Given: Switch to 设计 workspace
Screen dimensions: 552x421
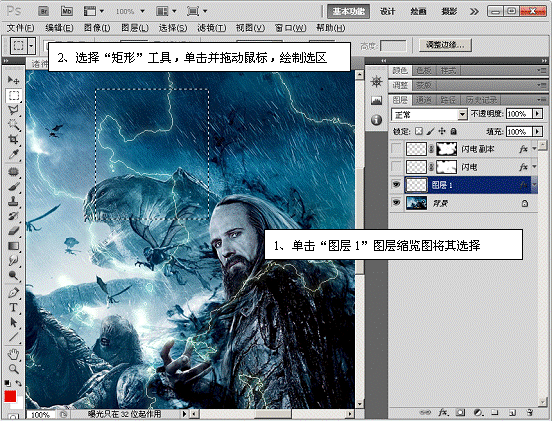Looking at the screenshot, I should [387, 12].
